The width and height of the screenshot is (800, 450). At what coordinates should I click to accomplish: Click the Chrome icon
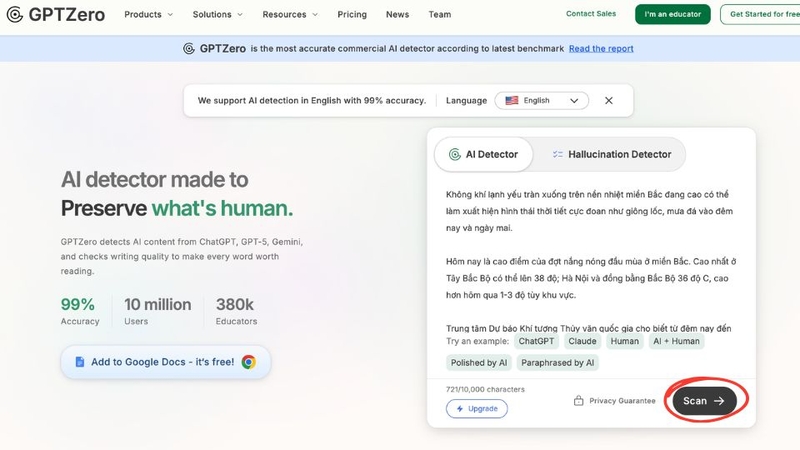(249, 362)
